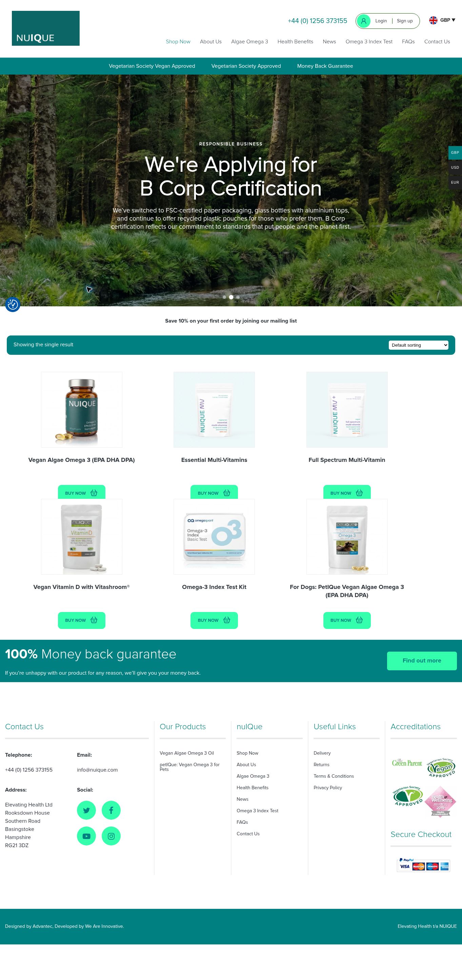This screenshot has width=462, height=980.
Task: Click Health & Wellbeing Awards 2019 badge
Action: click(440, 801)
